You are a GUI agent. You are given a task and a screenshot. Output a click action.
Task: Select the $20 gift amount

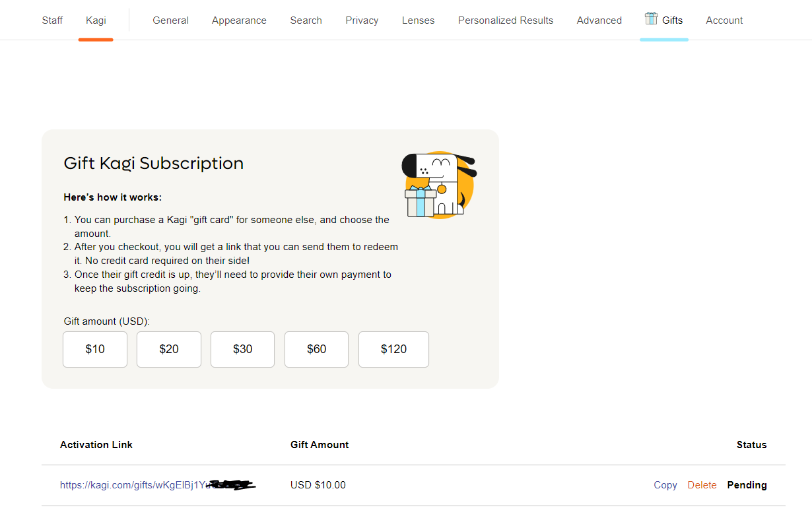[x=169, y=349]
